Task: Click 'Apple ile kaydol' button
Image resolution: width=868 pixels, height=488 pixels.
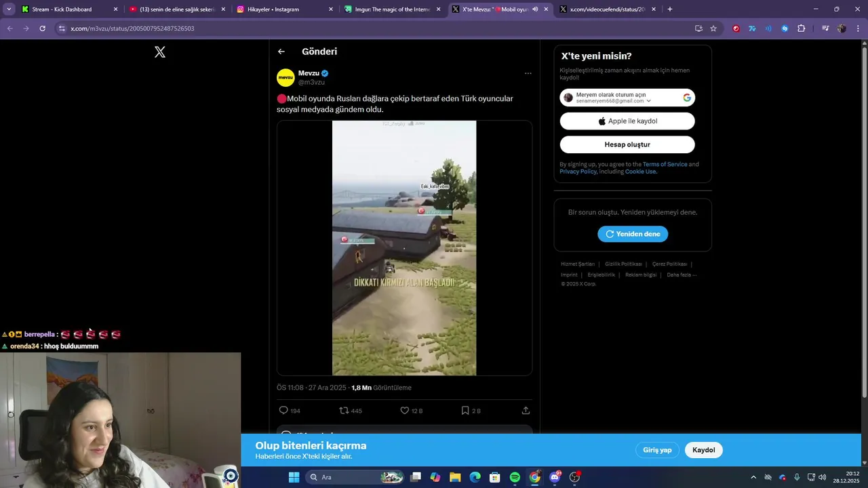Action: [x=627, y=121]
